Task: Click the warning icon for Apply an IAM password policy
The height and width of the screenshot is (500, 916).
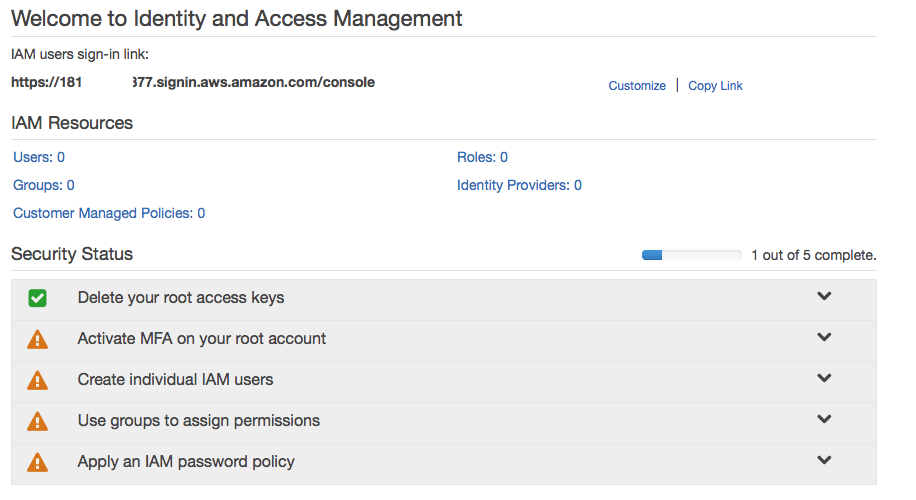Action: point(37,462)
